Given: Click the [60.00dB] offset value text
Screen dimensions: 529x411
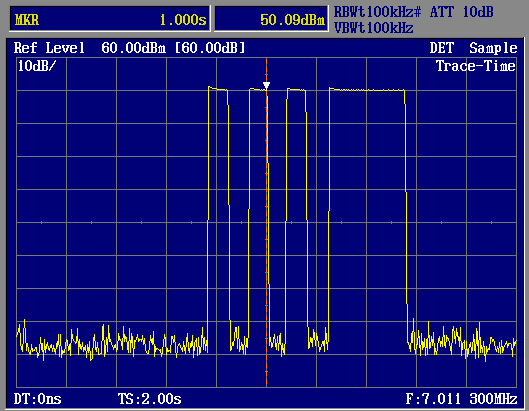Looking at the screenshot, I should (x=210, y=48).
